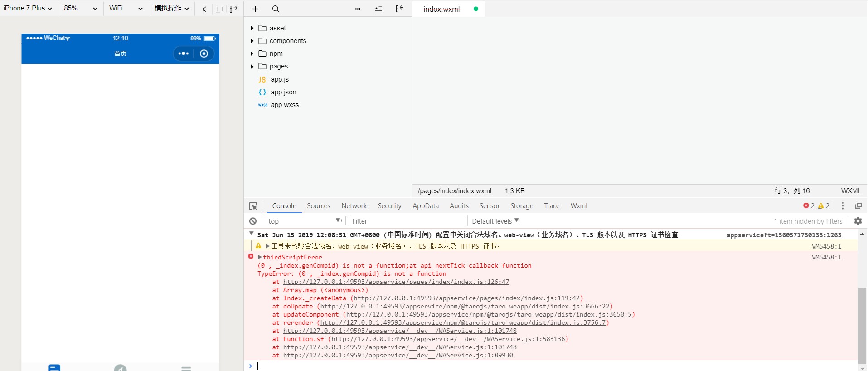Viewport: 868px width, 371px height.
Task: Open the top context selector dropdown
Action: [x=305, y=221]
